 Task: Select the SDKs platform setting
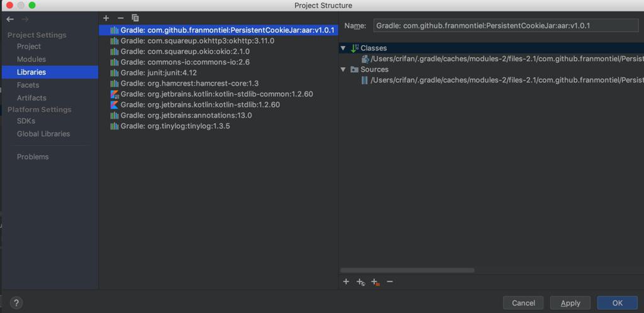point(26,121)
